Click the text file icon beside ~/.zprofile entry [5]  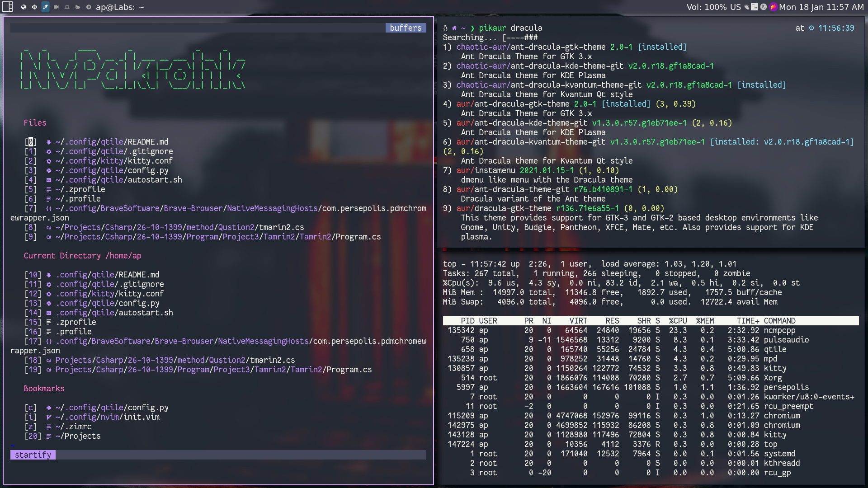(x=49, y=189)
